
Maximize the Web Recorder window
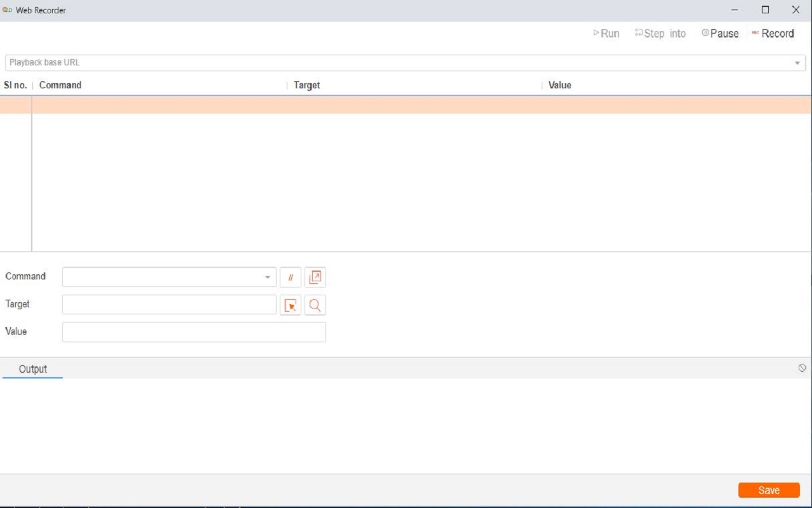[766, 10]
